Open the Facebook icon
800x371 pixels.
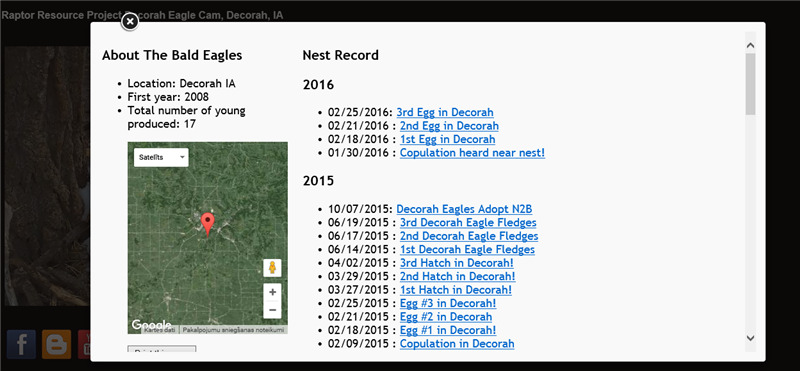click(21, 344)
